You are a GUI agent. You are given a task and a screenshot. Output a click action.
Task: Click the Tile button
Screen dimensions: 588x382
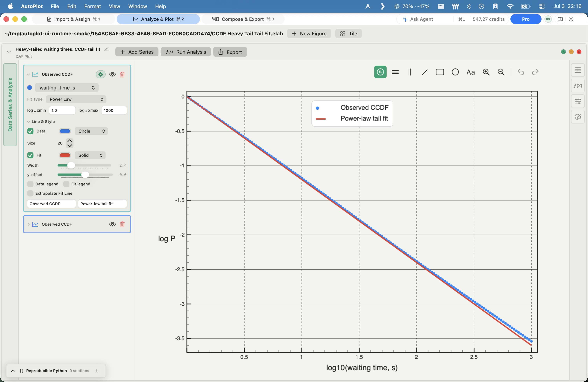349,34
